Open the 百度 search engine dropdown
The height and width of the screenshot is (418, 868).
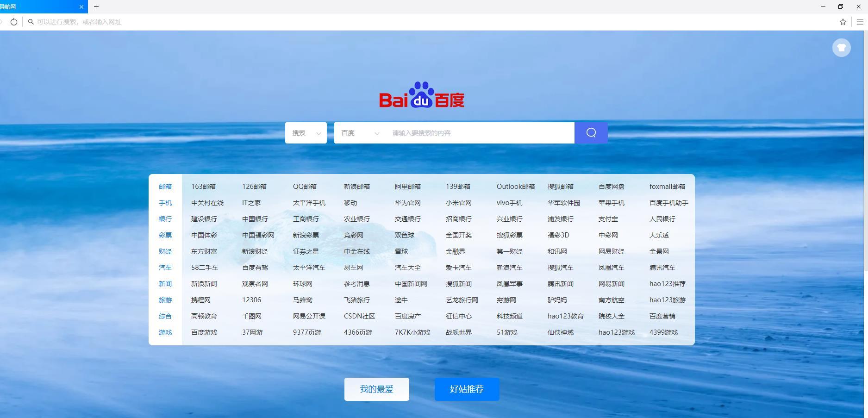click(x=360, y=133)
